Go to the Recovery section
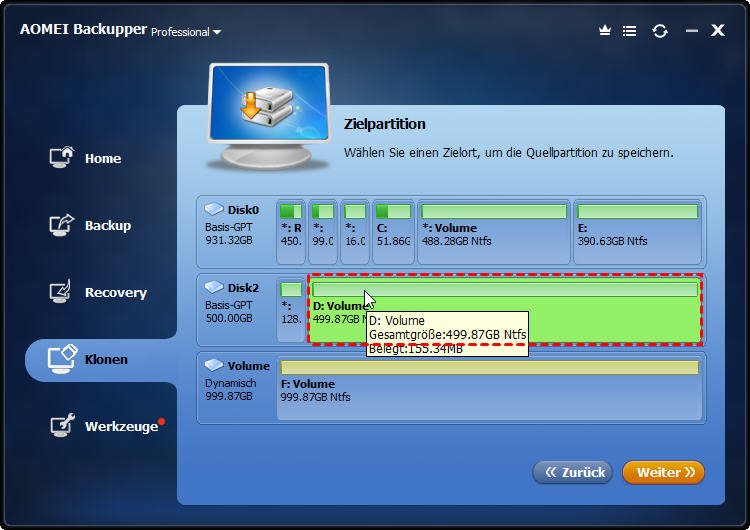Image resolution: width=750 pixels, height=530 pixels. point(99,292)
